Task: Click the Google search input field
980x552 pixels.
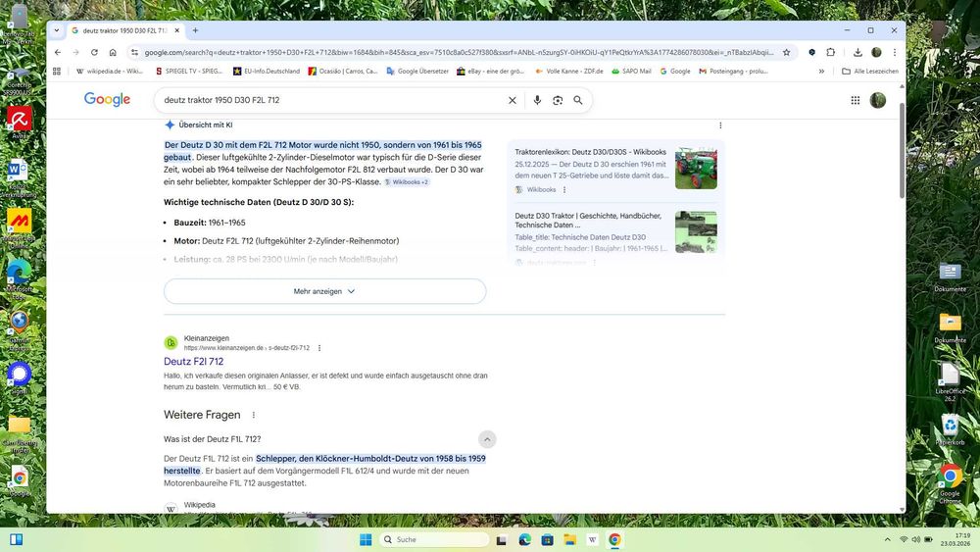Action: tap(331, 100)
